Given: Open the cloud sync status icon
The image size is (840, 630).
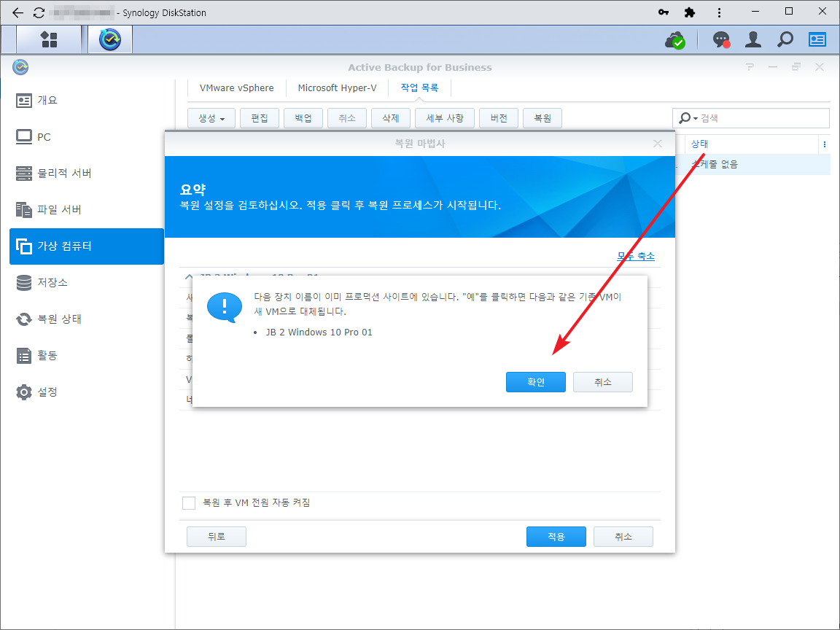Looking at the screenshot, I should 675,39.
